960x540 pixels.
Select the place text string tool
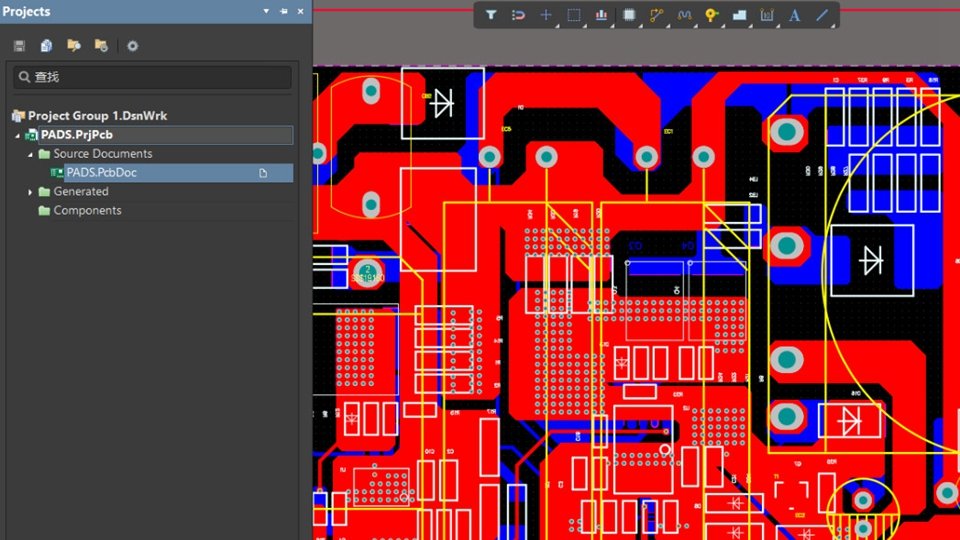[x=795, y=15]
